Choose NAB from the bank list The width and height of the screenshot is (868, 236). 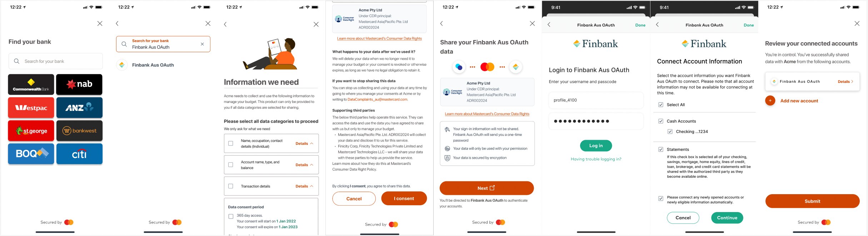pyautogui.click(x=79, y=84)
